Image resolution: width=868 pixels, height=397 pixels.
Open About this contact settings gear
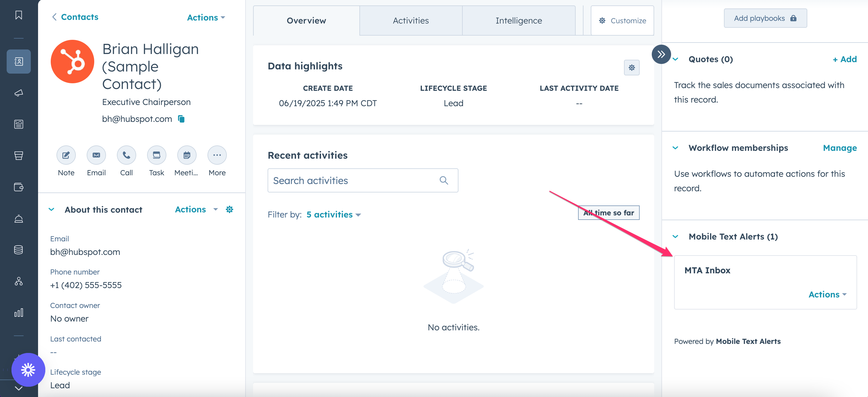(x=230, y=209)
